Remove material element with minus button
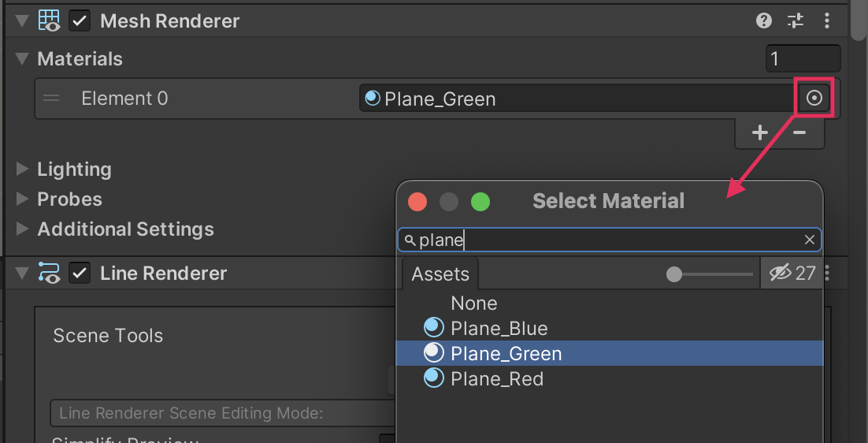This screenshot has width=868, height=443. coord(799,133)
